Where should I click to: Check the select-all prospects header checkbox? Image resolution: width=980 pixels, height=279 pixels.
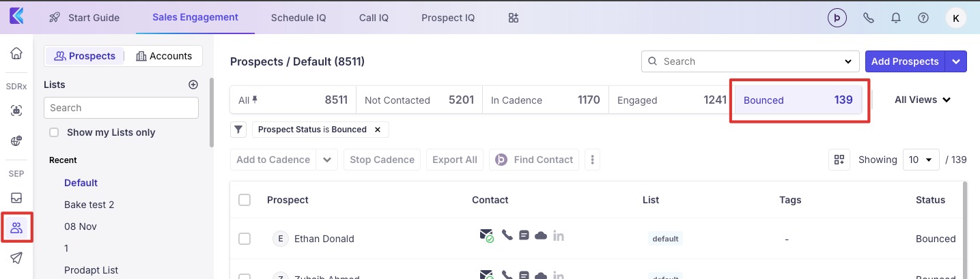pos(244,200)
